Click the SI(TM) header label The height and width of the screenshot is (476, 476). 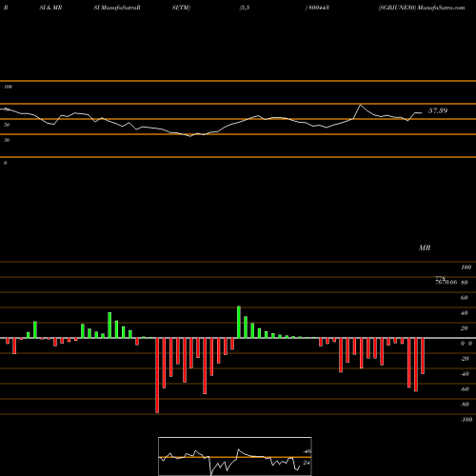(181, 8)
